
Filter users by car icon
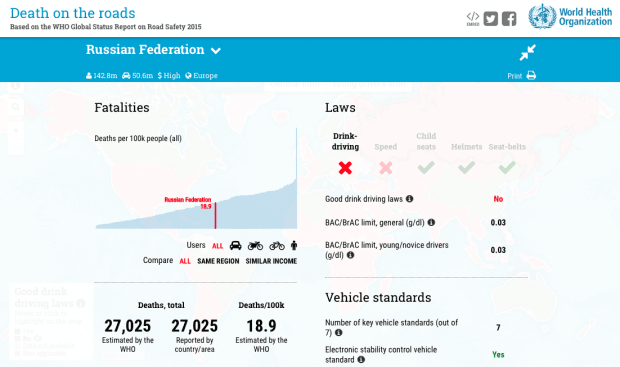(x=236, y=246)
